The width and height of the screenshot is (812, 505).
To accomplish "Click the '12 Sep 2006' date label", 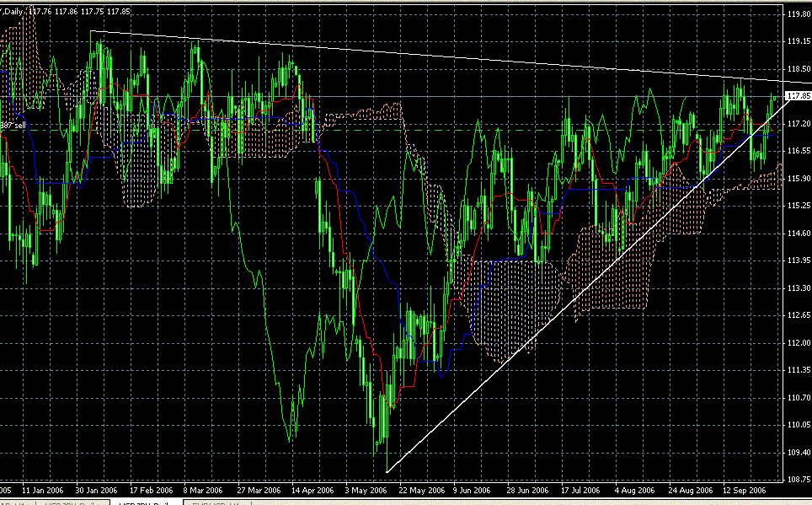I will (x=744, y=491).
